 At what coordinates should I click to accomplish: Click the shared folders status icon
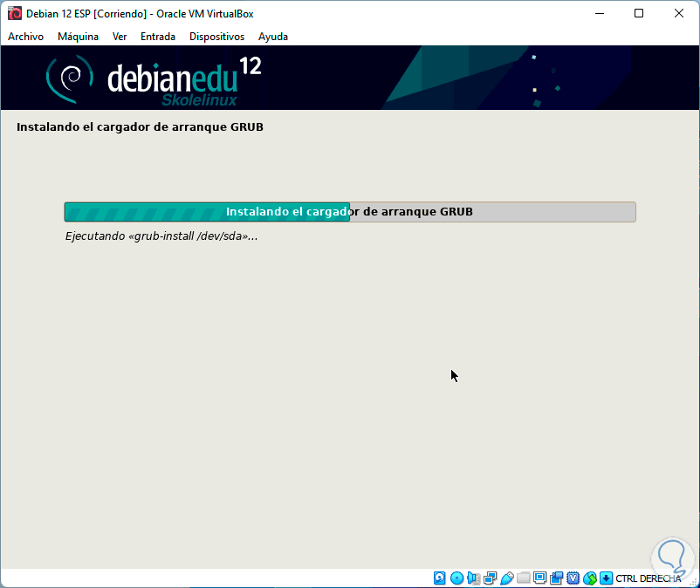click(523, 578)
